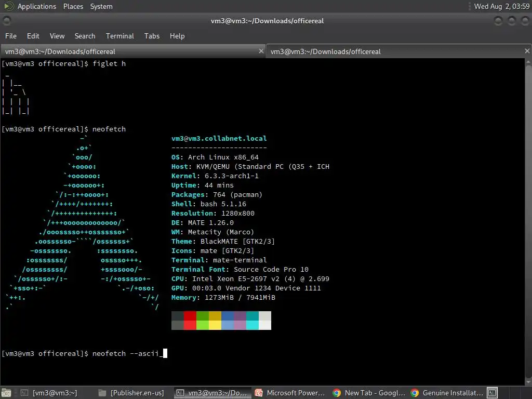Viewport: 532px width, 399px height.
Task: Click the window title vm3@vm3:~/Downloads/officereal
Action: (x=267, y=21)
